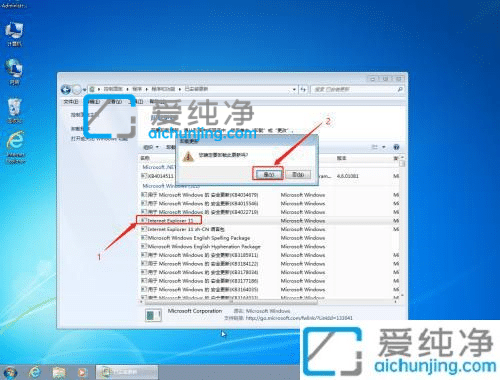This screenshot has width=500, height=380.
Task: Refresh the view using the address bar button
Action: point(303,89)
